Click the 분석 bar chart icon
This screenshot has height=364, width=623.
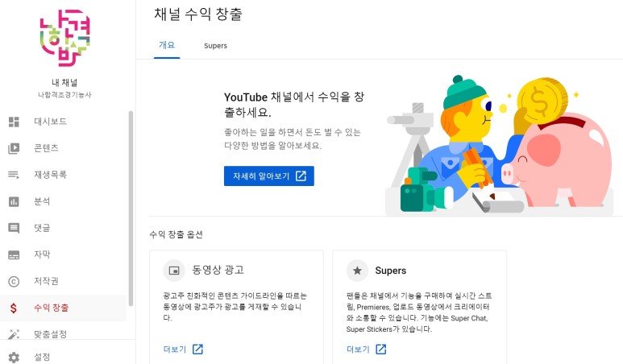(14, 201)
